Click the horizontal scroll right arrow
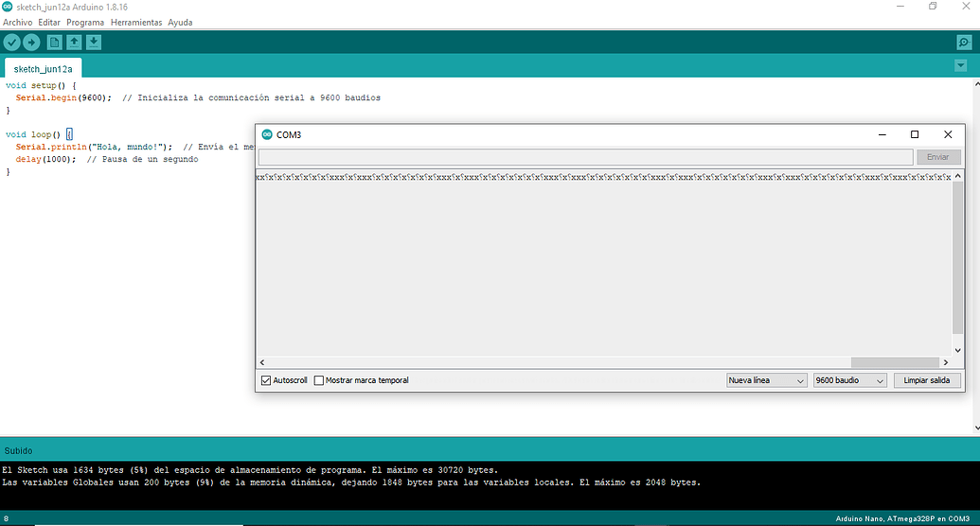This screenshot has width=980, height=526. click(x=946, y=362)
